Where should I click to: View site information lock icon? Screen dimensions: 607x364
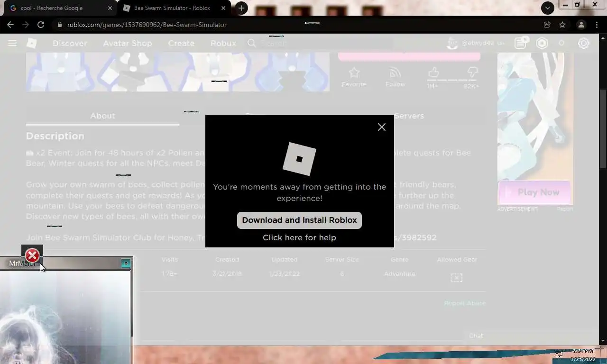point(59,25)
